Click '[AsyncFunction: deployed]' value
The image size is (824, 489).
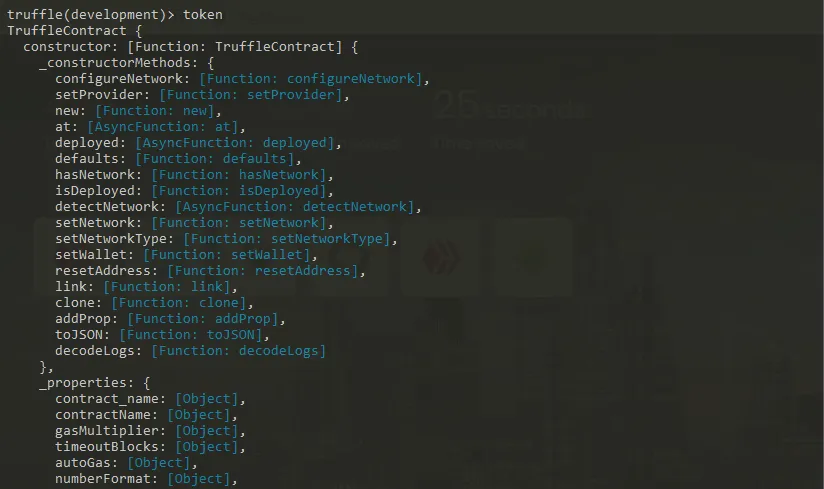click(235, 143)
